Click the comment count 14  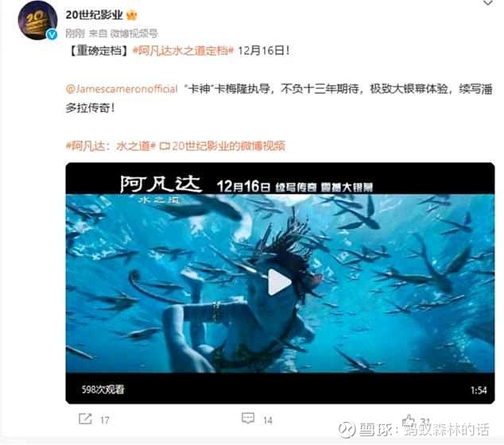click(x=267, y=420)
